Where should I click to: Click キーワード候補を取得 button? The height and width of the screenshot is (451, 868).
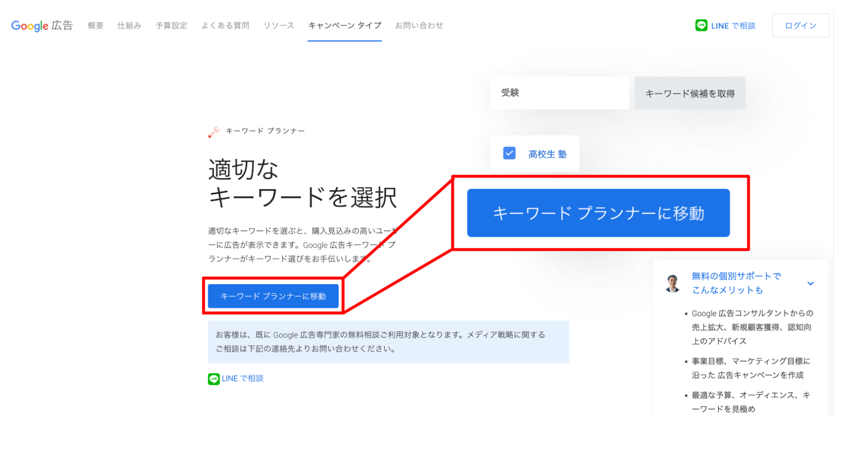point(690,93)
